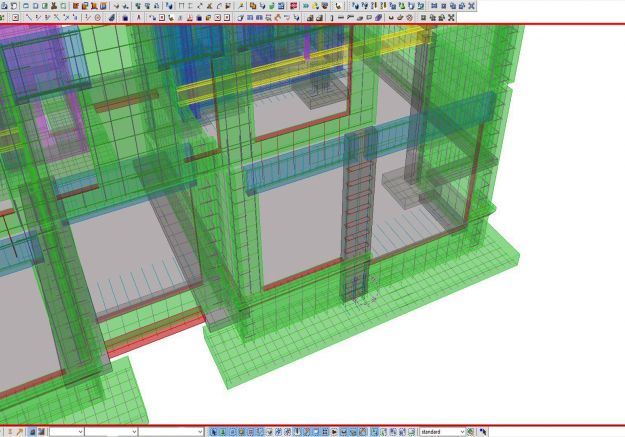Screen dimensions: 625x437
Task: Click the Redo arrow in the top toolbar
Action: click(x=126, y=5)
